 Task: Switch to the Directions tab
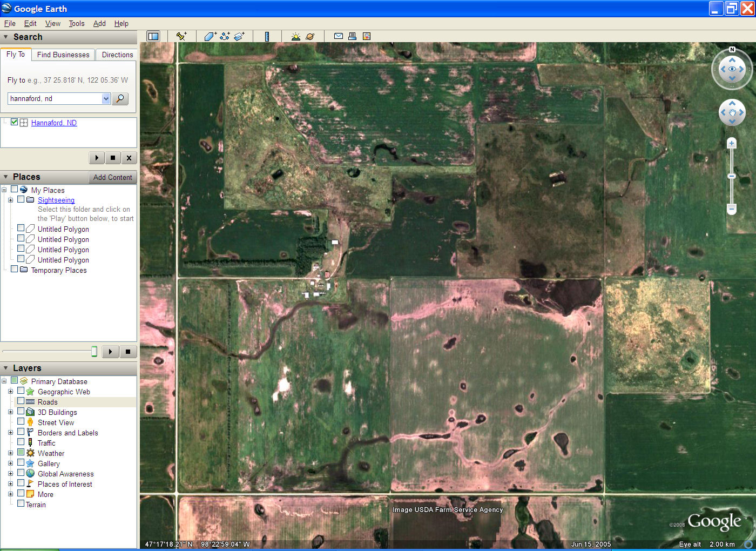[117, 55]
